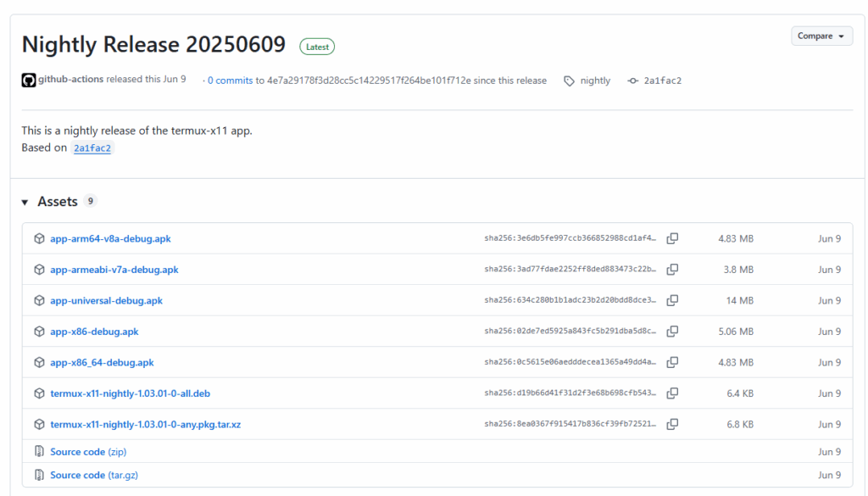Click the 'released this Jun 9' text
868x496 pixels.
point(146,79)
